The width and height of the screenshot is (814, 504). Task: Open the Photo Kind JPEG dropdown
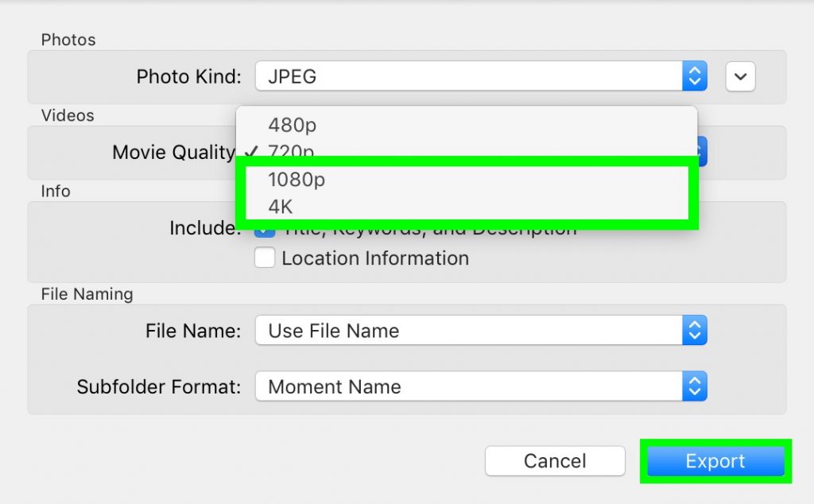481,76
